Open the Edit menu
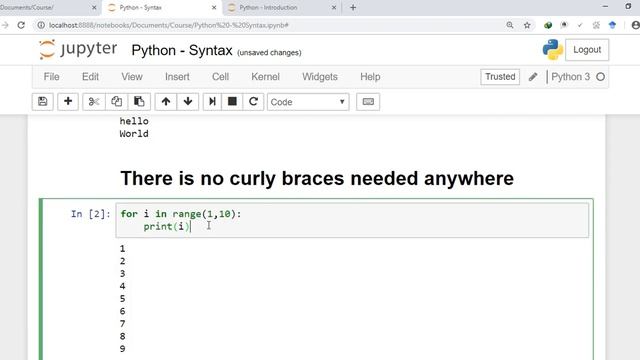 (90, 77)
